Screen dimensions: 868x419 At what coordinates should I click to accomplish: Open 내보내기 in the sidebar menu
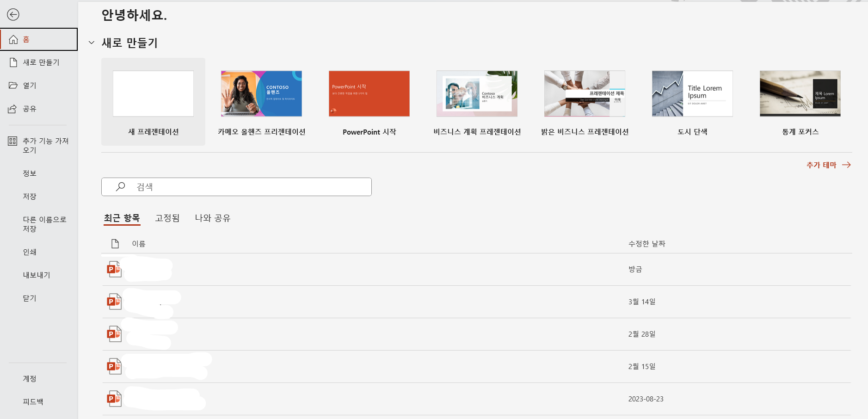pos(37,275)
